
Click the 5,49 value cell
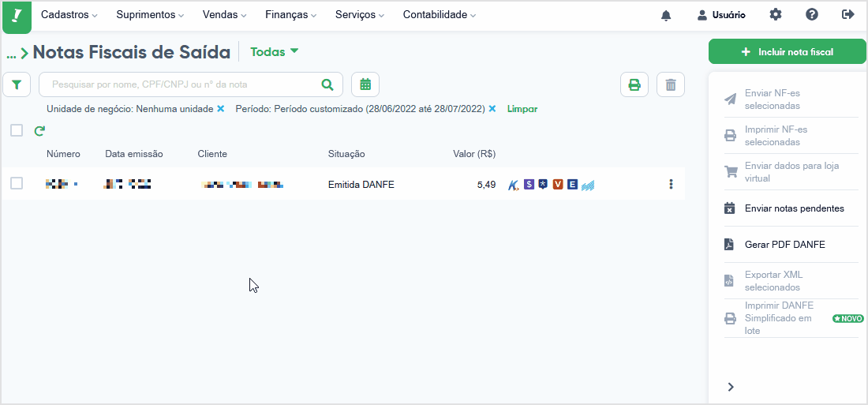pos(486,185)
